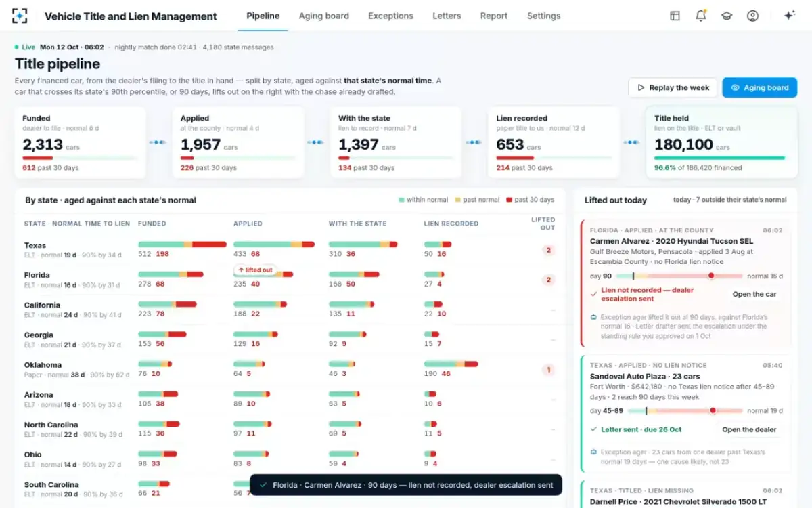This screenshot has height=508, width=812.
Task: Click the blue Aging board button
Action: coord(760,87)
